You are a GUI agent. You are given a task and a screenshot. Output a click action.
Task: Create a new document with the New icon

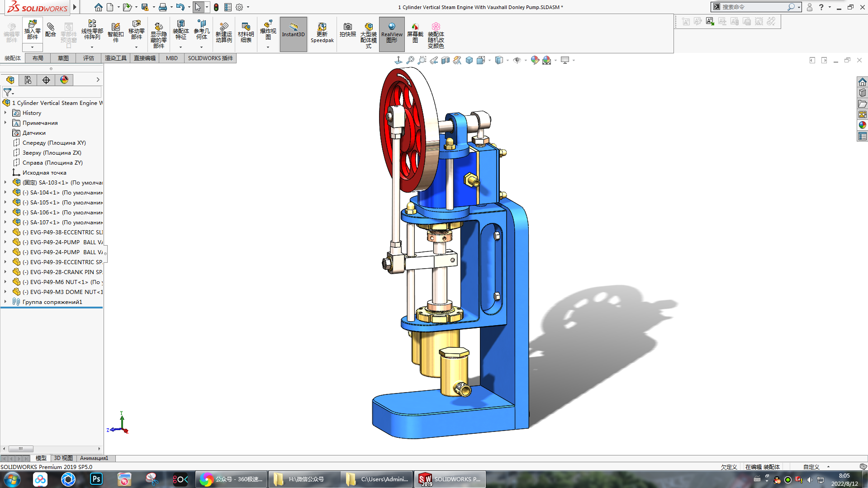click(x=110, y=7)
